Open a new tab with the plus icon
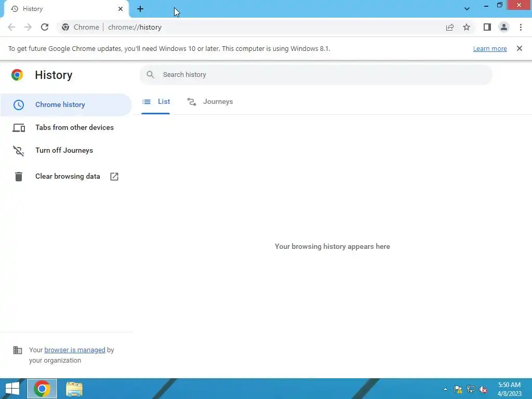The image size is (532, 399). (x=140, y=9)
